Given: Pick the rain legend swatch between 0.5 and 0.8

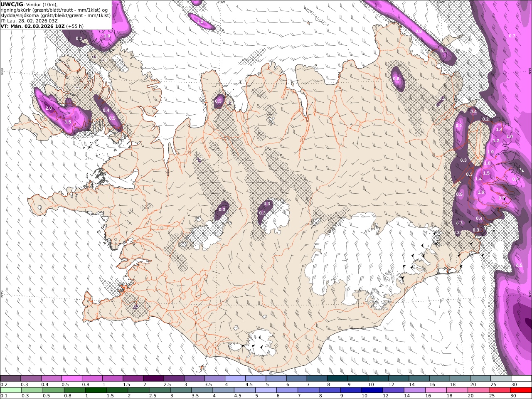Looking at the screenshot, I should point(53,390).
